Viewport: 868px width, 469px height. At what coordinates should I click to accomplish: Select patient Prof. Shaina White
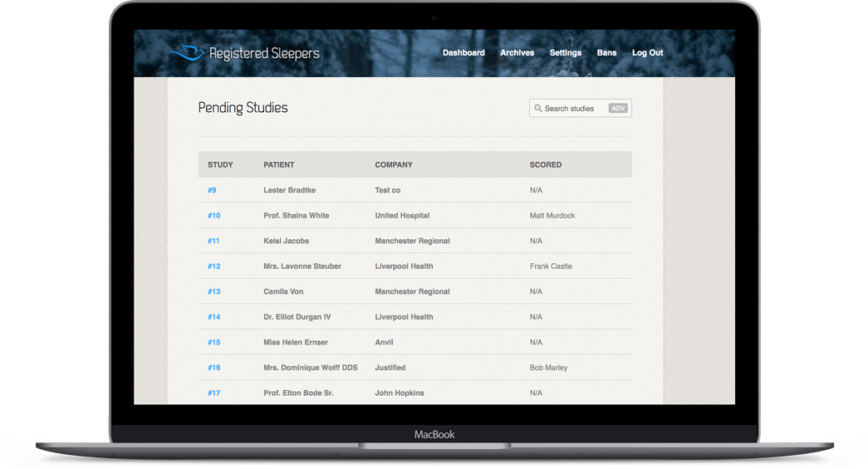tap(297, 216)
